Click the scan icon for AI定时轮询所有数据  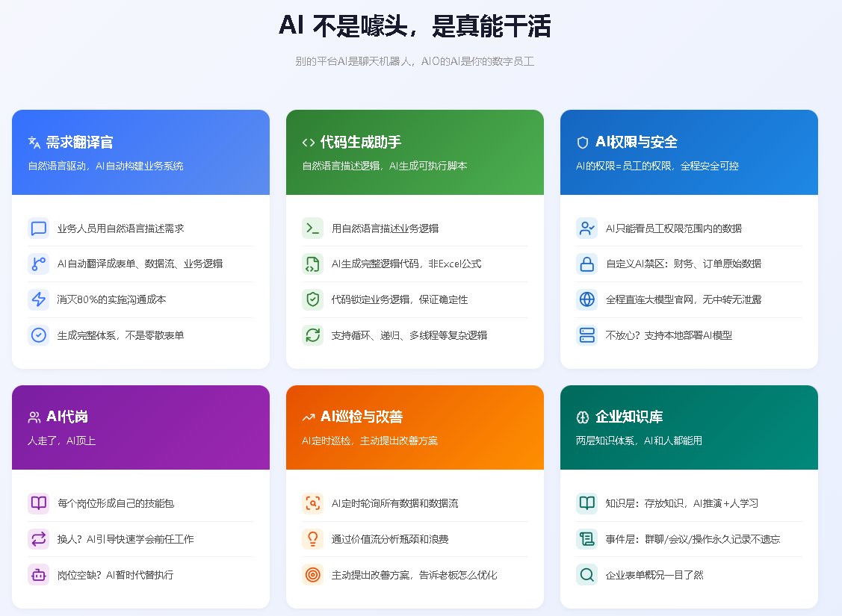(312, 503)
